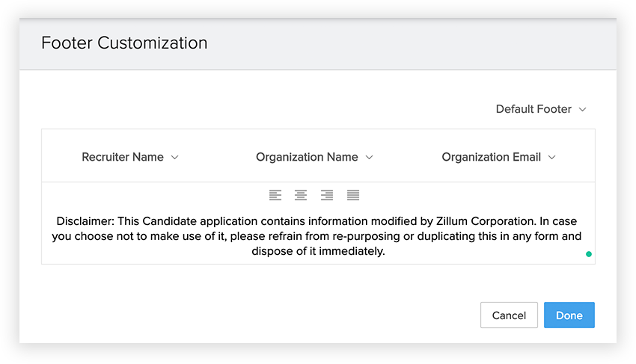Center-align the footer disclaimer text

click(x=301, y=195)
